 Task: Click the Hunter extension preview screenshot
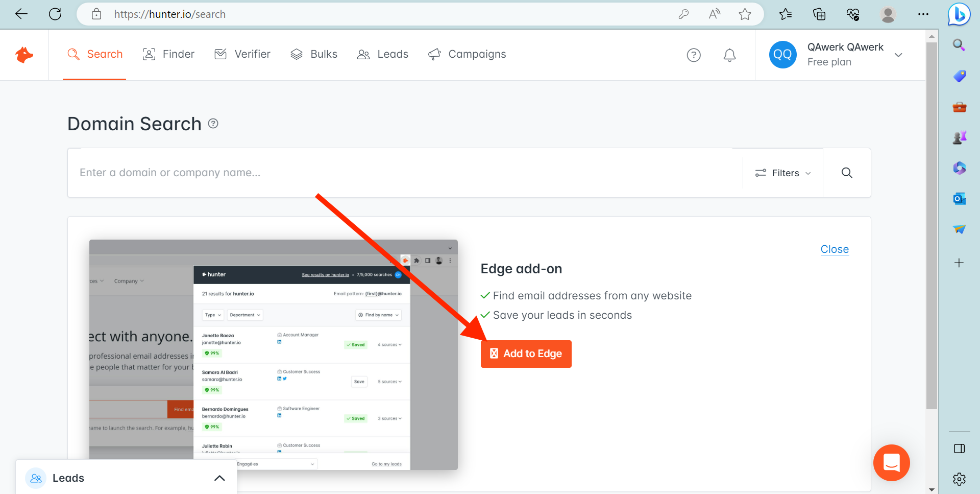273,355
